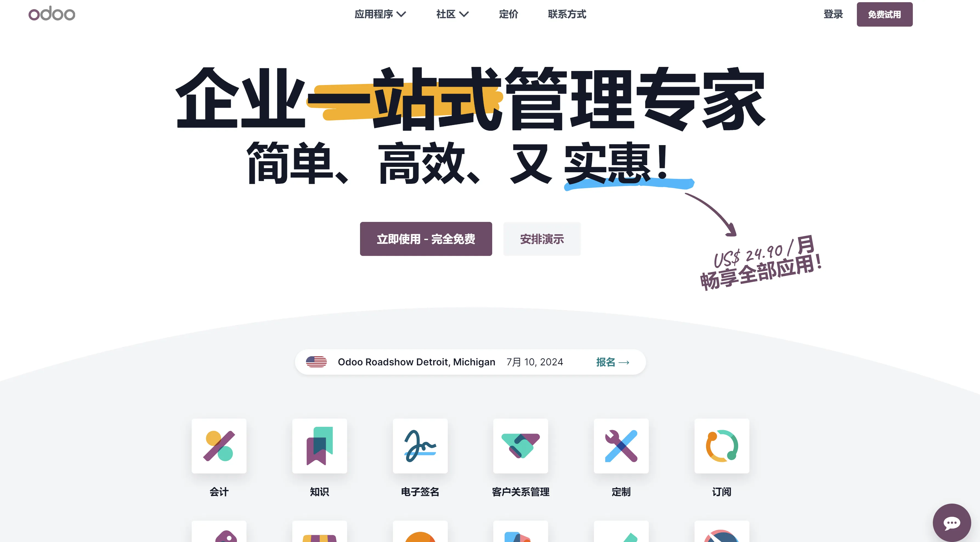Expand the 应用程序 dropdown menu

(x=380, y=14)
